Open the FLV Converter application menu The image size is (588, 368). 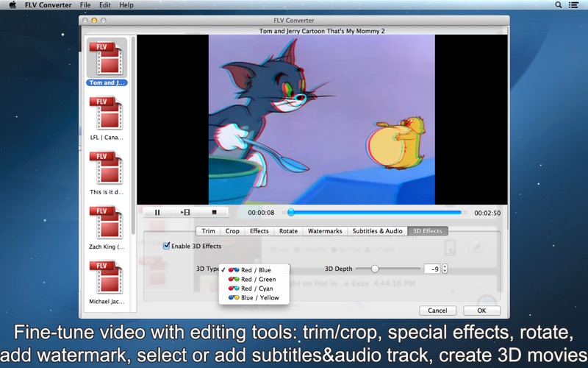[49, 5]
